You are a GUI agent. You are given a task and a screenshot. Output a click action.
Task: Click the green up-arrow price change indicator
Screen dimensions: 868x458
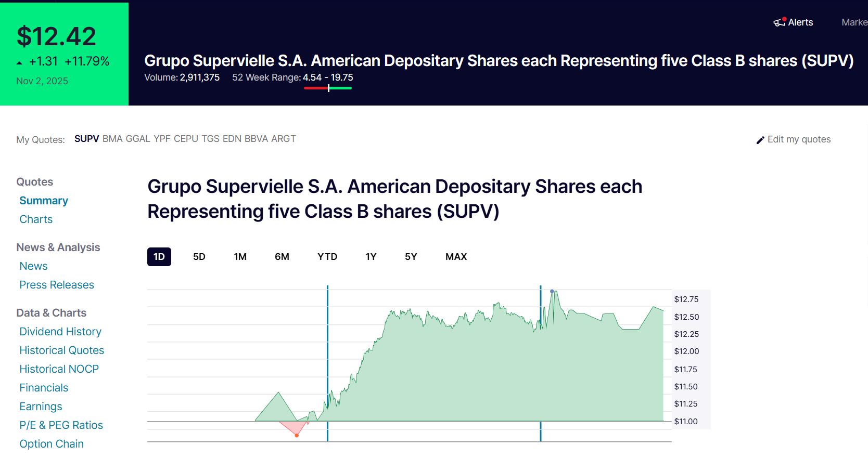(x=20, y=62)
